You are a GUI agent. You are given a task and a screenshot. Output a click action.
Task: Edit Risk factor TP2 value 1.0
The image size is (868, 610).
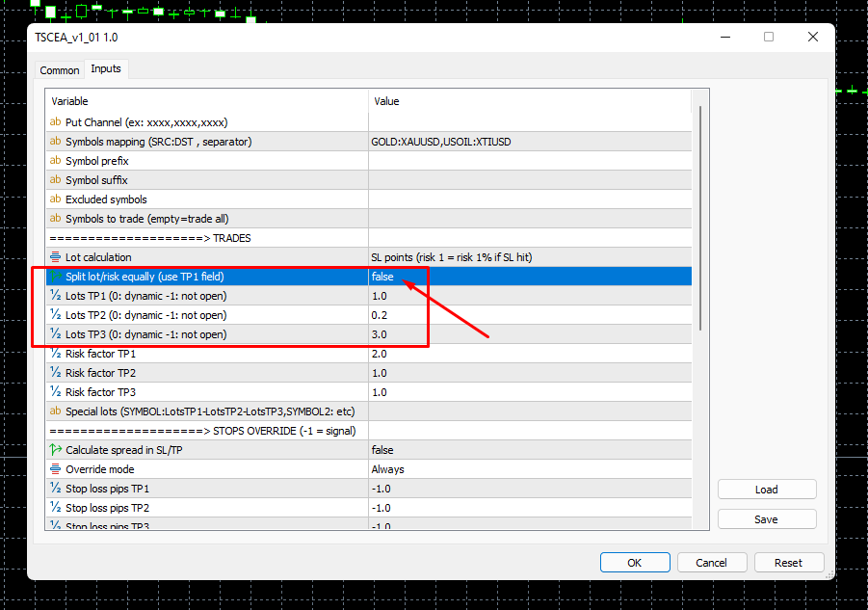pyautogui.click(x=530, y=373)
